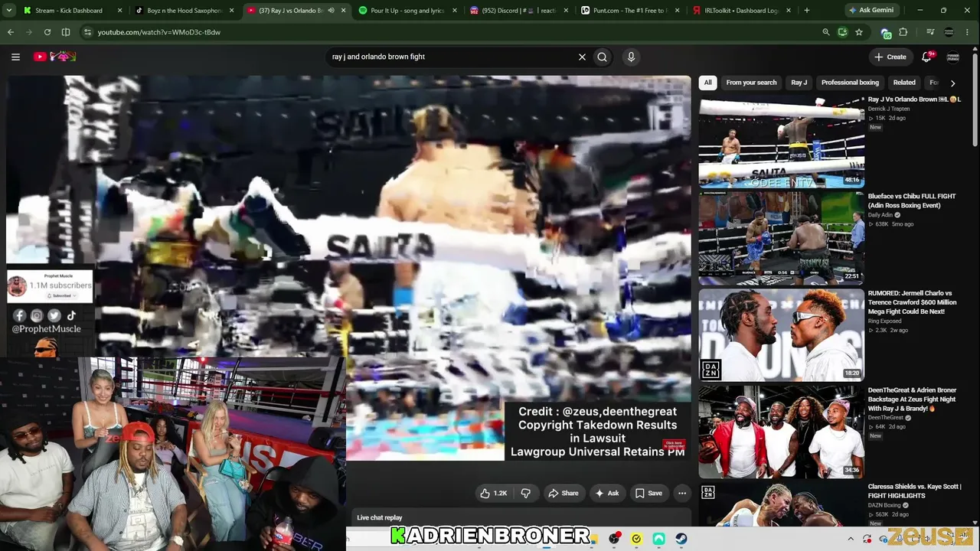Switch to Discord tab
The width and height of the screenshot is (980, 551).
click(518, 11)
